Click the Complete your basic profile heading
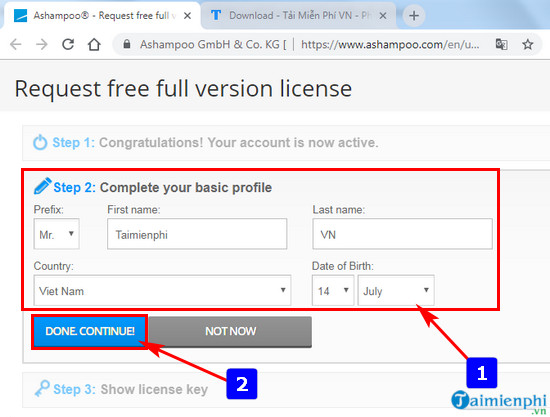550x417 pixels. click(x=186, y=188)
